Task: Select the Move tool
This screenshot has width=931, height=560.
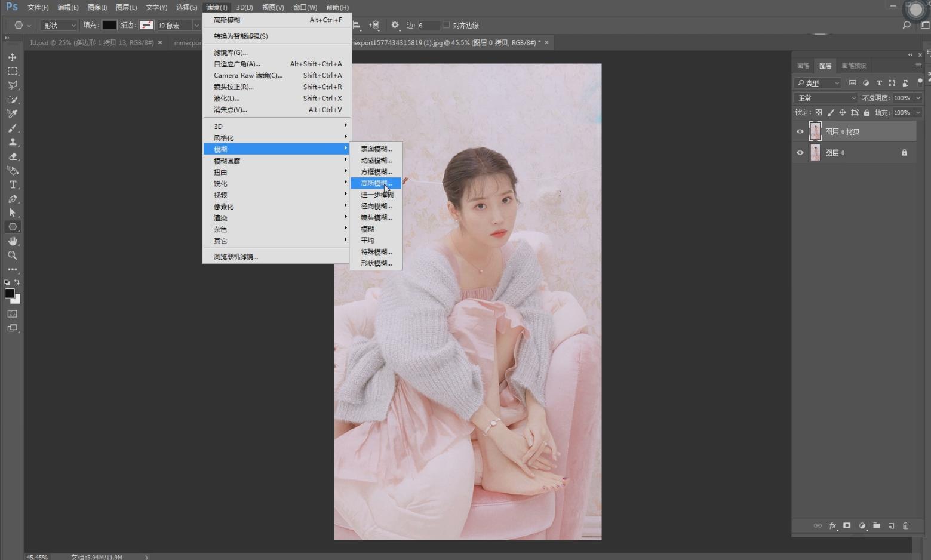Action: (12, 57)
